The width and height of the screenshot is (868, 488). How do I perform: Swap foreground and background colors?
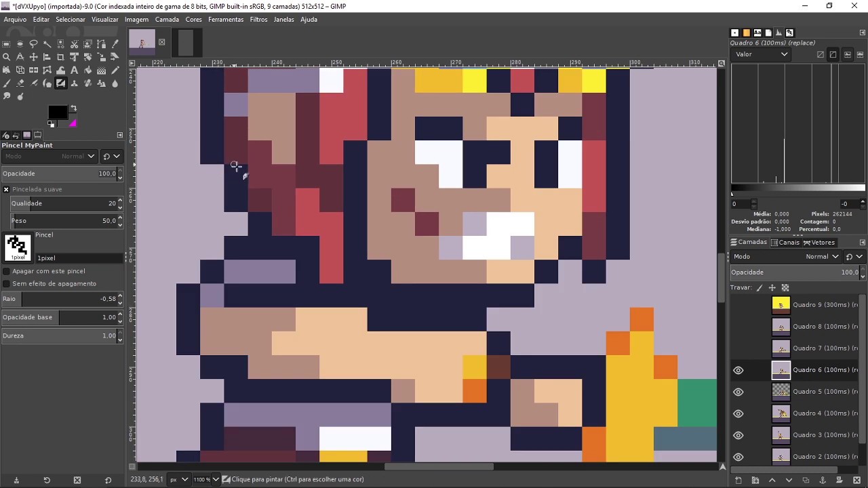pyautogui.click(x=73, y=108)
